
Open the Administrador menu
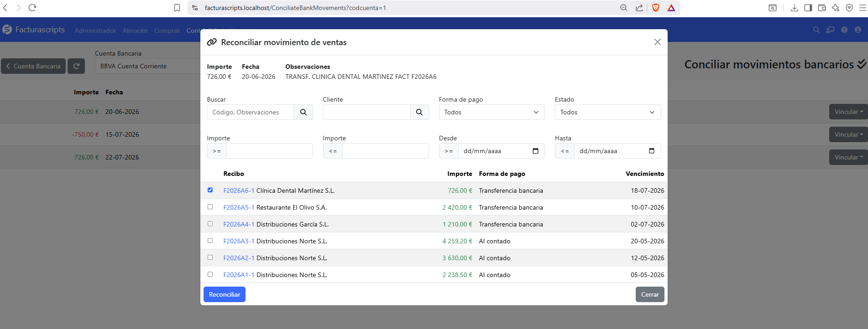pyautogui.click(x=95, y=31)
